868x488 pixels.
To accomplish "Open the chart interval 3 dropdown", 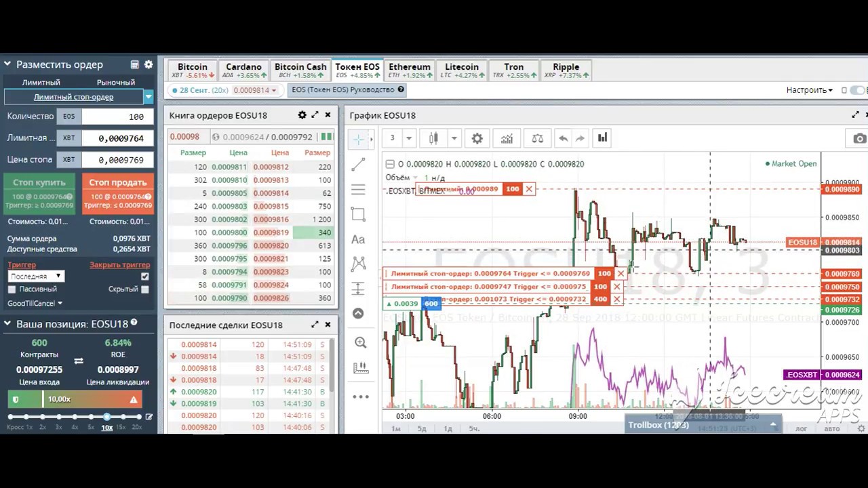I will (408, 138).
